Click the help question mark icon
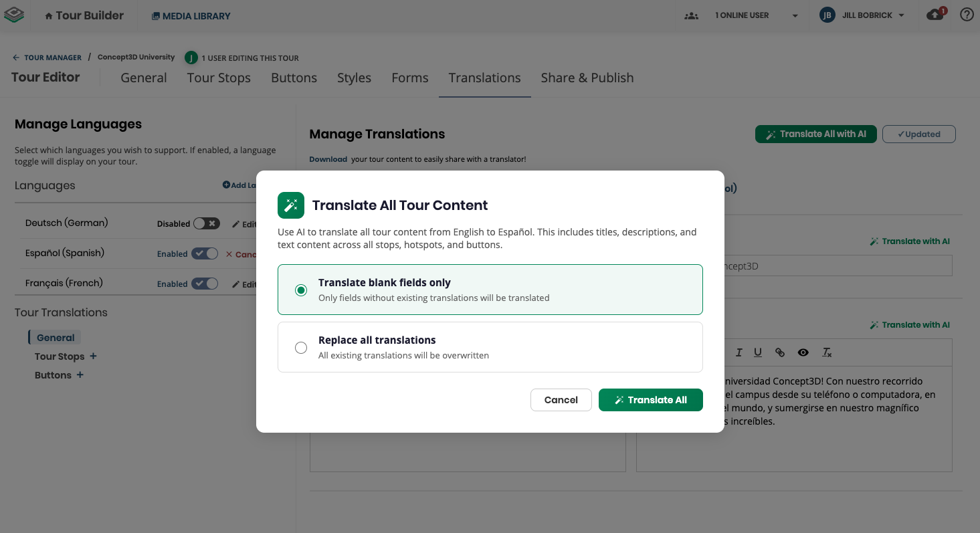This screenshot has width=980, height=533. point(966,15)
